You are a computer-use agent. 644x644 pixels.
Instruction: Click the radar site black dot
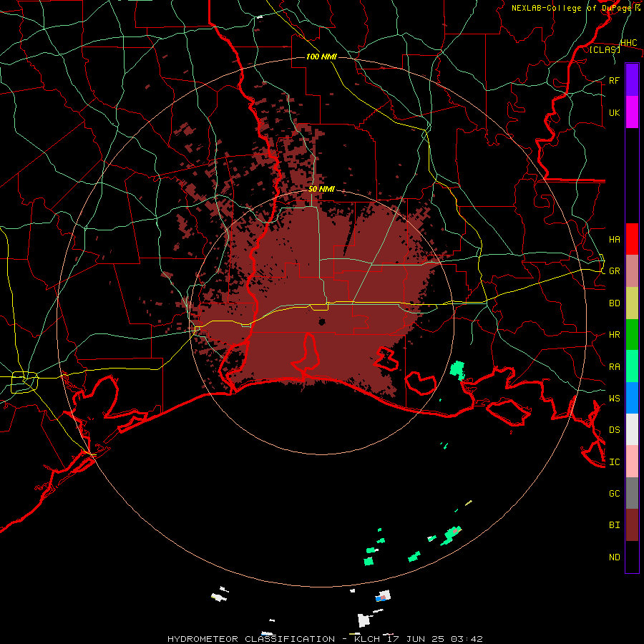click(322, 321)
